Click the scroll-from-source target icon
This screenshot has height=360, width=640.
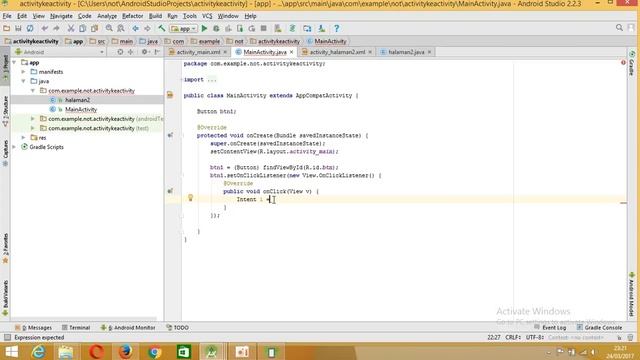point(120,52)
